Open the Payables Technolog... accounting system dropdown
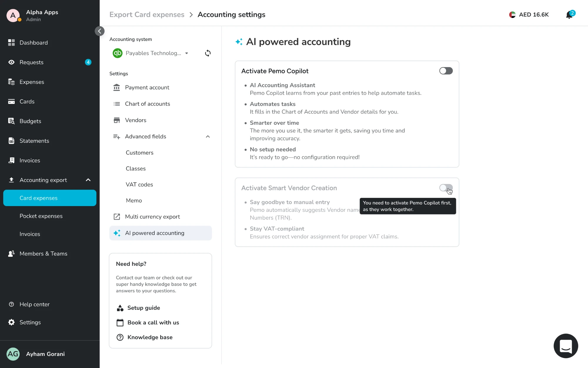 [x=151, y=53]
